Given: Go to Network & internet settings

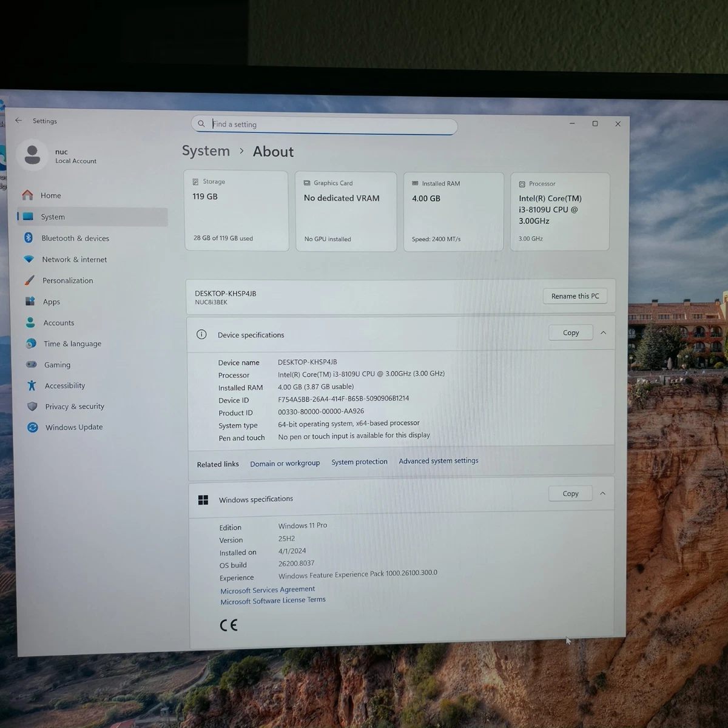Looking at the screenshot, I should coord(93,260).
